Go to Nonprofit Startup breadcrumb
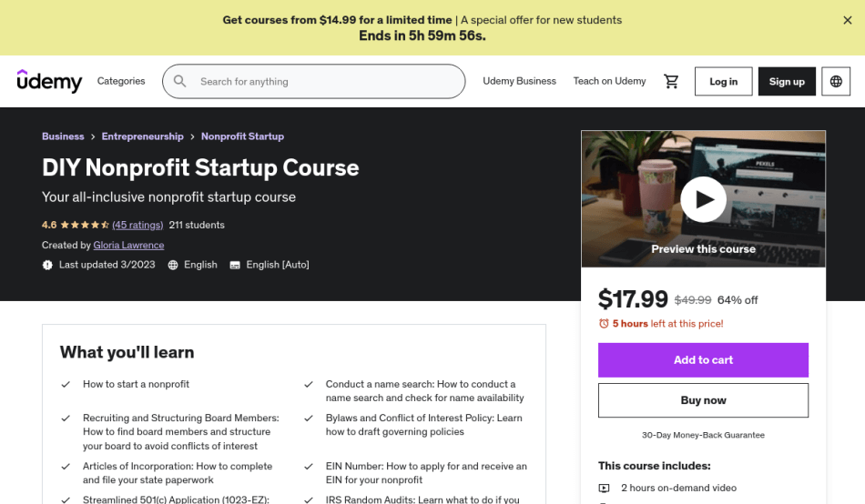The width and height of the screenshot is (865, 504). coord(242,136)
